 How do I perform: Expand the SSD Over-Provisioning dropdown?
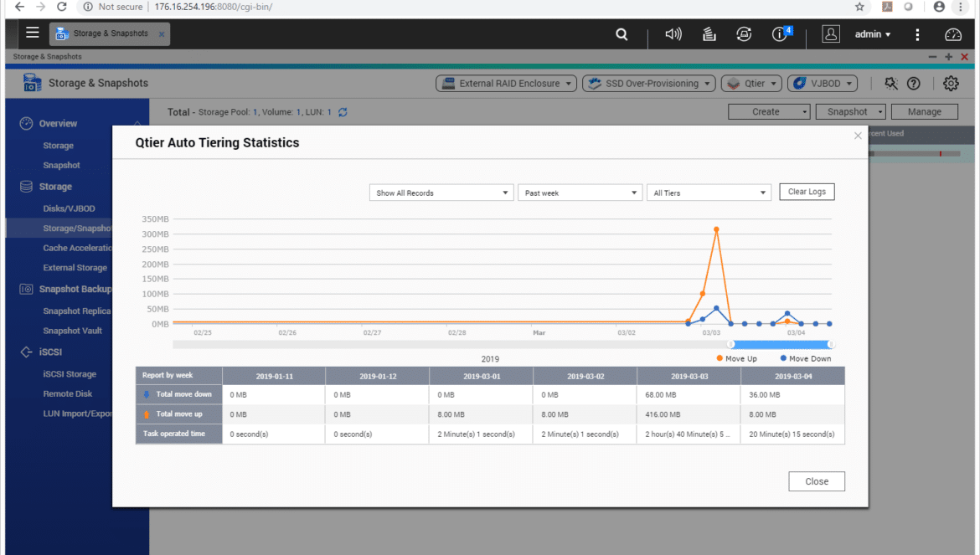tap(649, 84)
